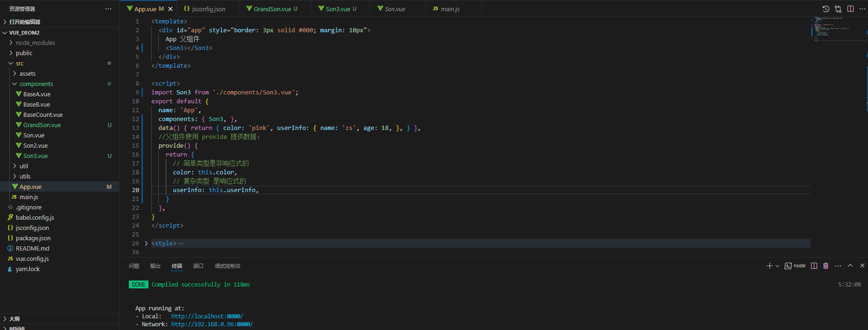868x330 pixels.
Task: Open the 端口 ports panel tab
Action: tap(198, 266)
